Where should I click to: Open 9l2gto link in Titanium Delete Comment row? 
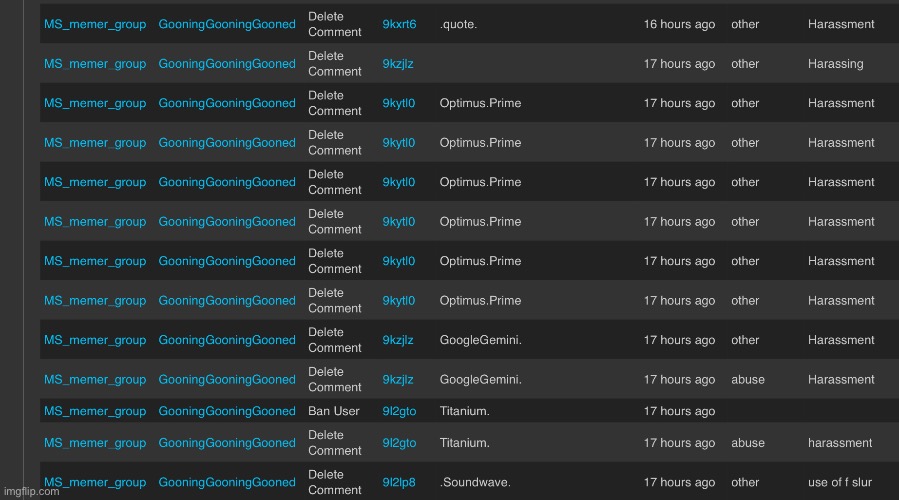[x=398, y=443]
